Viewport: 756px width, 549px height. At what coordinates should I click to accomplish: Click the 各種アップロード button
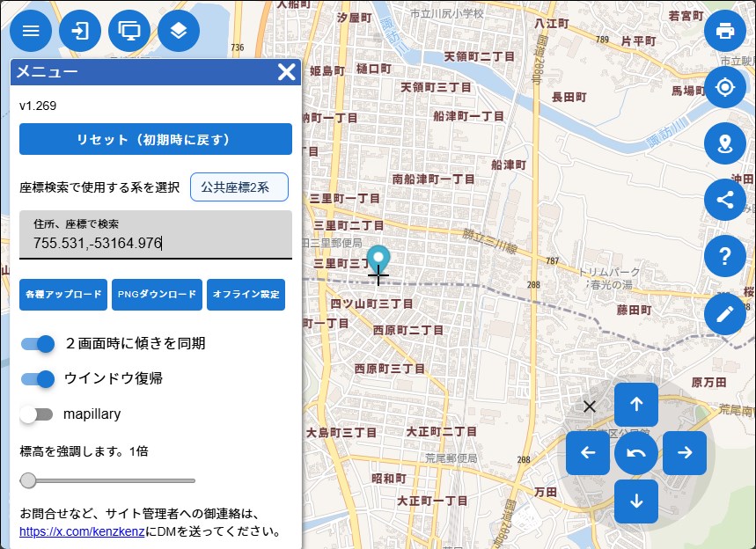[63, 295]
